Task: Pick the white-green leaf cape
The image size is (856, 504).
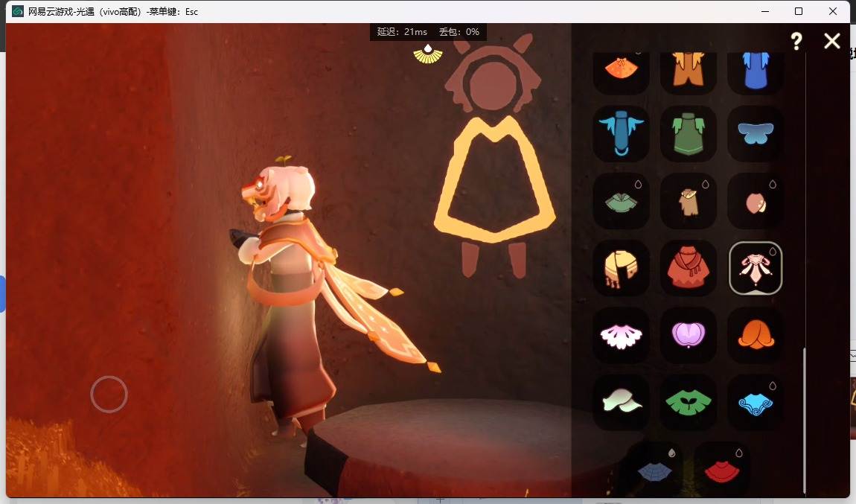Action: [x=622, y=403]
